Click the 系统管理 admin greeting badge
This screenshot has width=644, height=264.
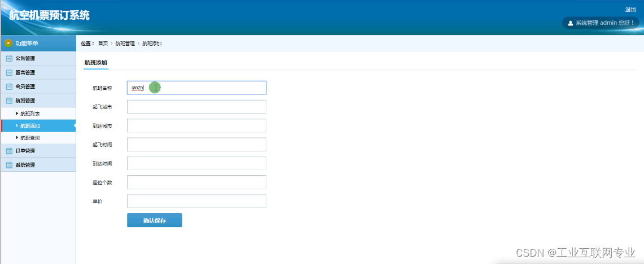[601, 23]
